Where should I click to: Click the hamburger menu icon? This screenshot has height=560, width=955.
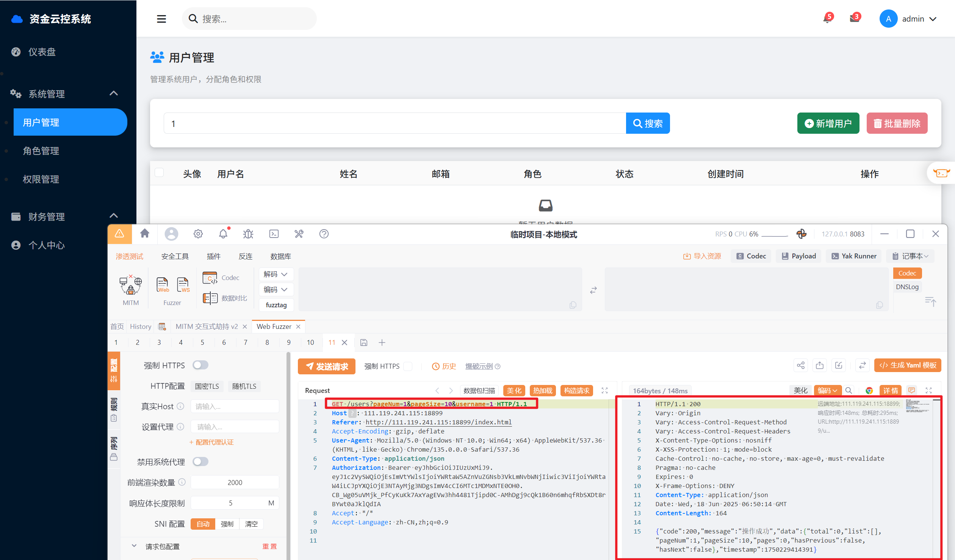tap(161, 19)
